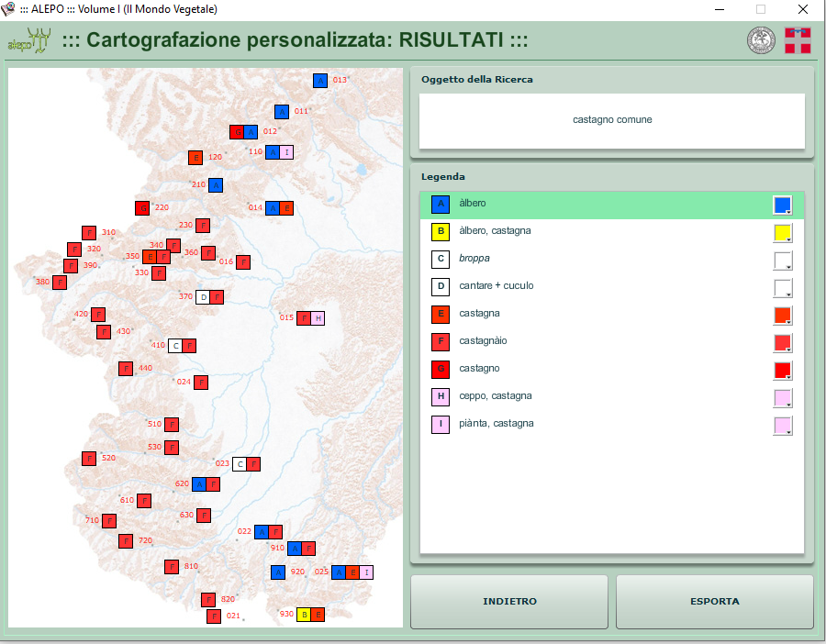
Task: Select legend icon B for àlbero, castagna
Action: coord(441,232)
